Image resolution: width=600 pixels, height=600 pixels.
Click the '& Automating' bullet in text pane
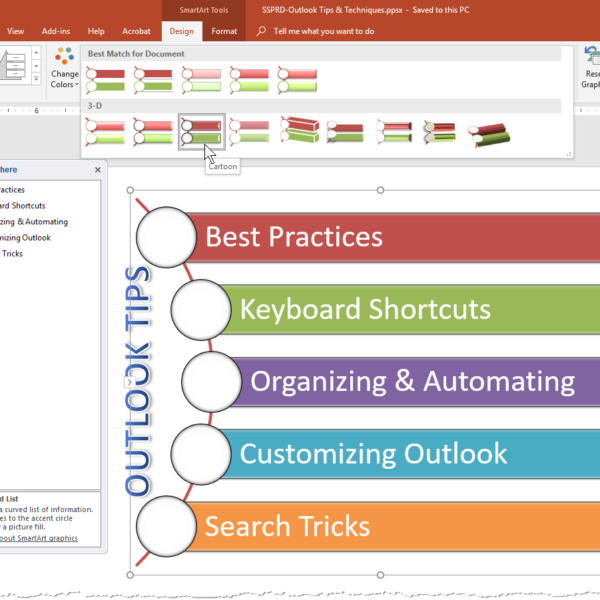coord(34,222)
